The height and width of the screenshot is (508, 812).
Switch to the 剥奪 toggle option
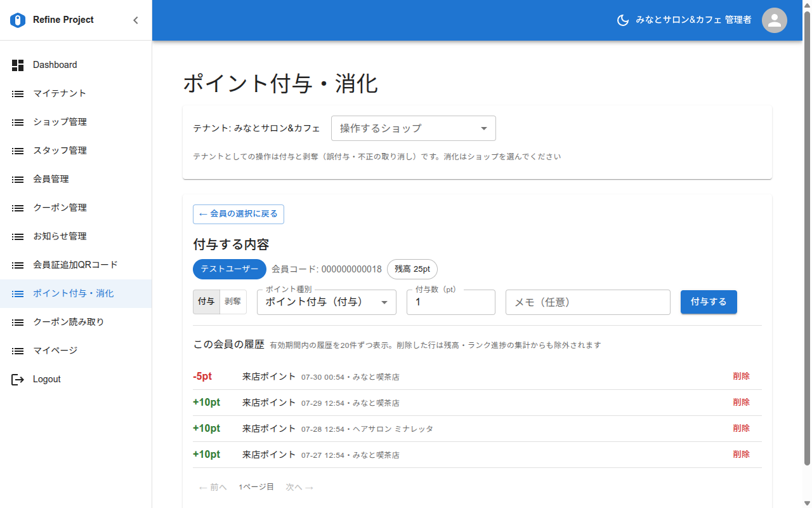tap(233, 302)
